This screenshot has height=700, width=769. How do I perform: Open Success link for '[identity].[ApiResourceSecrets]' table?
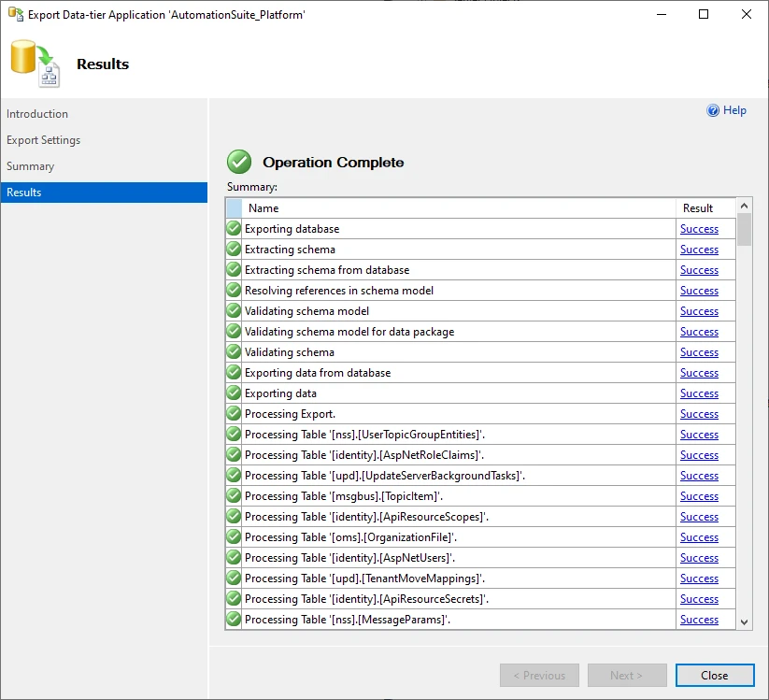click(x=699, y=599)
